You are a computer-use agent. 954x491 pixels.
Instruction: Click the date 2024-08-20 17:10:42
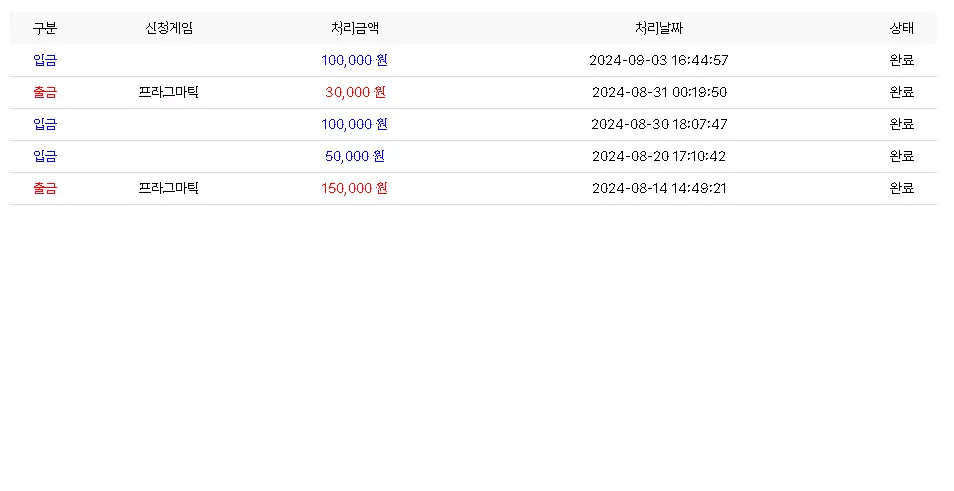[659, 156]
